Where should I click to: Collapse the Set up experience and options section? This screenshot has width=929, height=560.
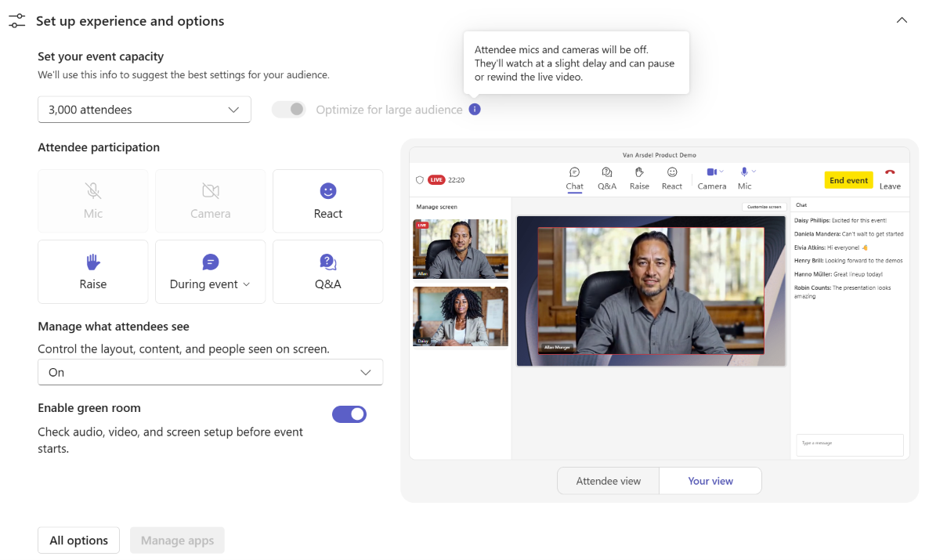point(902,20)
